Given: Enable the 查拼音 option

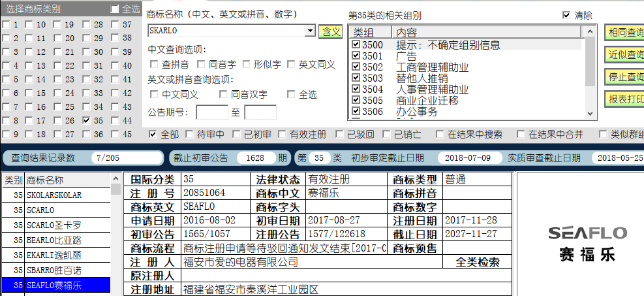Looking at the screenshot, I should (x=154, y=64).
